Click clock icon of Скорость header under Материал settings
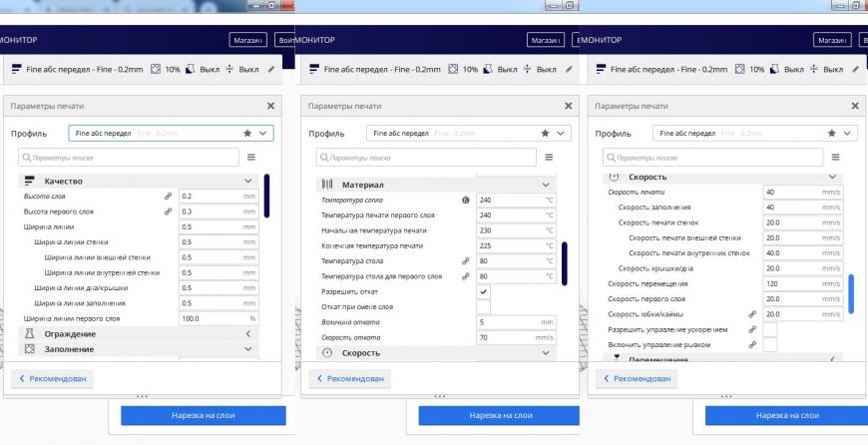Image resolution: width=868 pixels, height=445 pixels. (x=327, y=352)
